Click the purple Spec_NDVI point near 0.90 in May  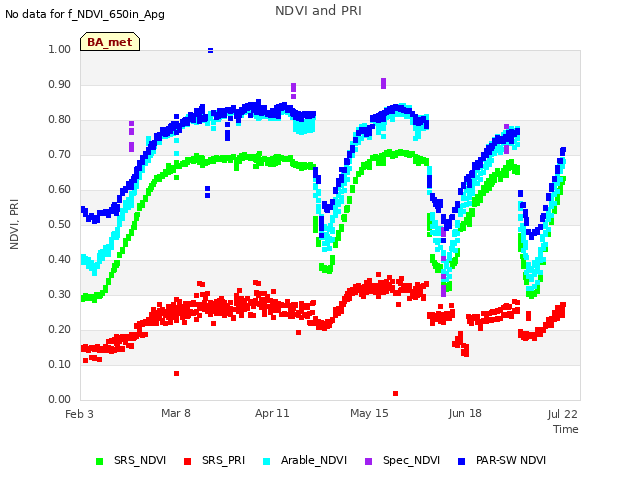(x=383, y=83)
